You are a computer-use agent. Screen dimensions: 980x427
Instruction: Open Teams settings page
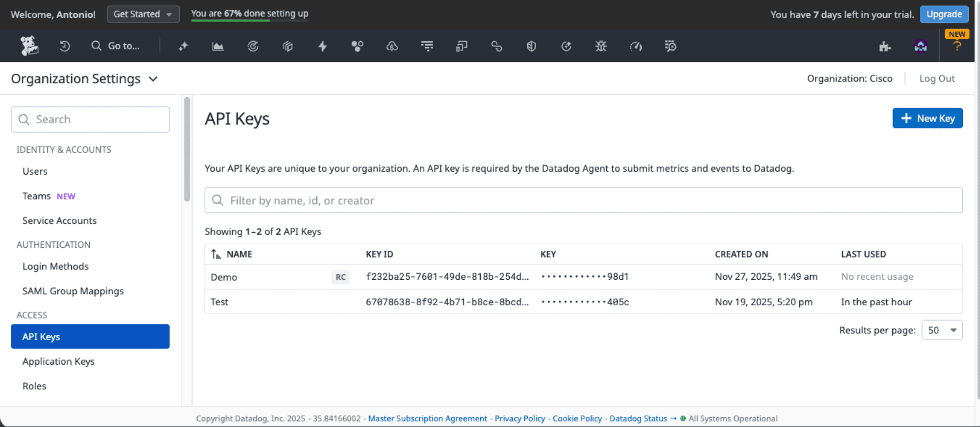[37, 196]
